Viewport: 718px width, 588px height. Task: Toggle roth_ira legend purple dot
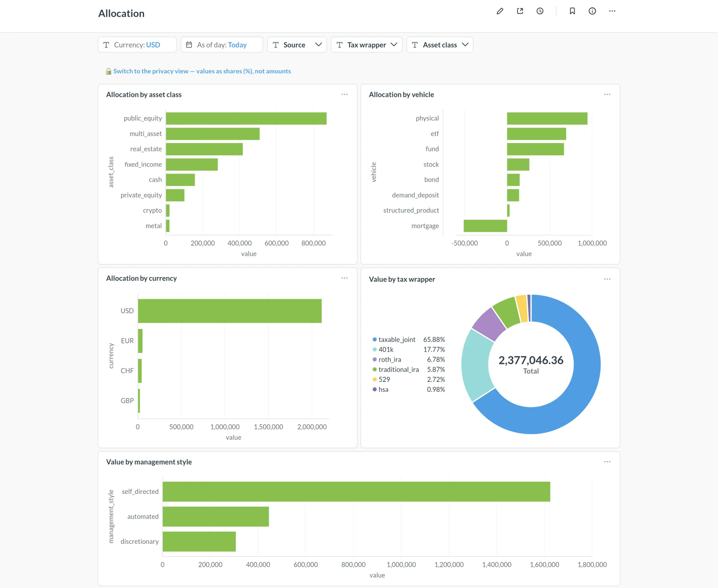375,360
